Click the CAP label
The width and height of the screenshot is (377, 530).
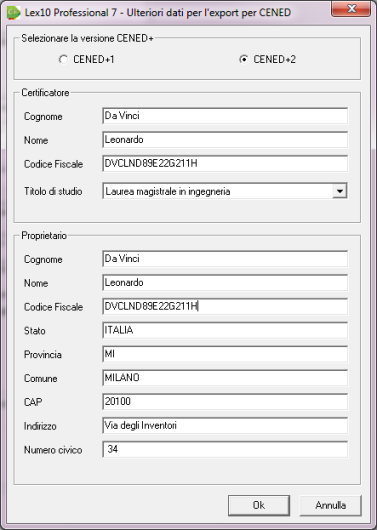[x=33, y=402]
